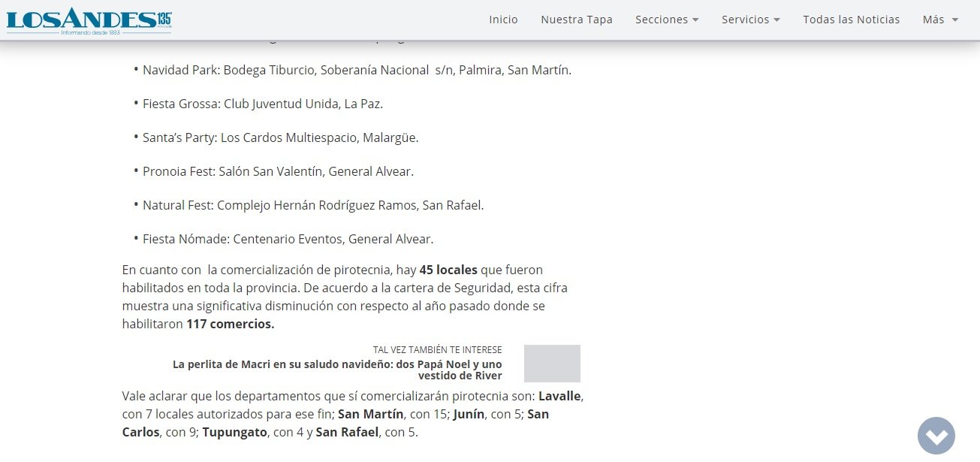Click the Los Andes logo
This screenshot has height=462, width=980.
[89, 21]
